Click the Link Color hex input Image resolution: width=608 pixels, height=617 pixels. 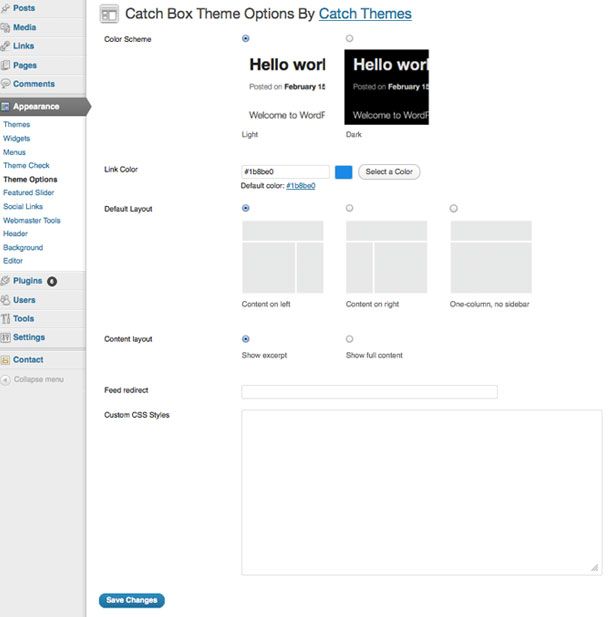(285, 172)
